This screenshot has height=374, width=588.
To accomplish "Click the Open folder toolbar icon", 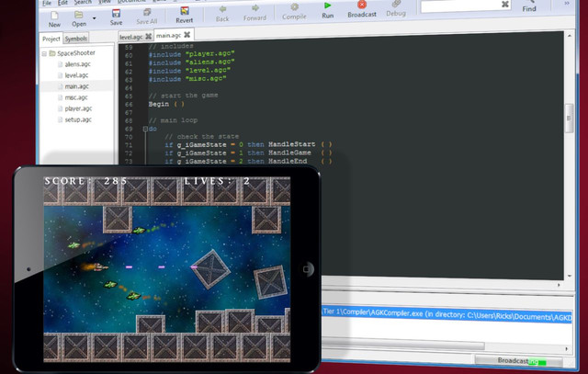I will (79, 15).
